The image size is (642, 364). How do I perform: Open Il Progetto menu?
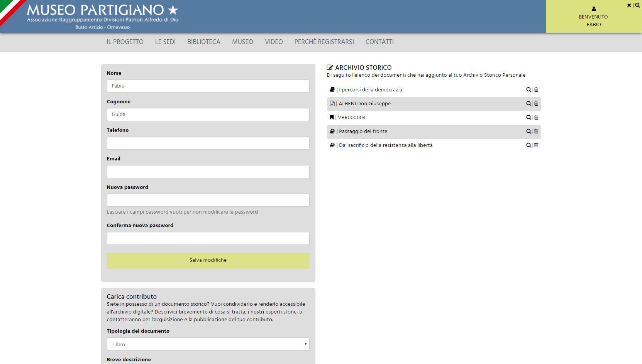125,42
